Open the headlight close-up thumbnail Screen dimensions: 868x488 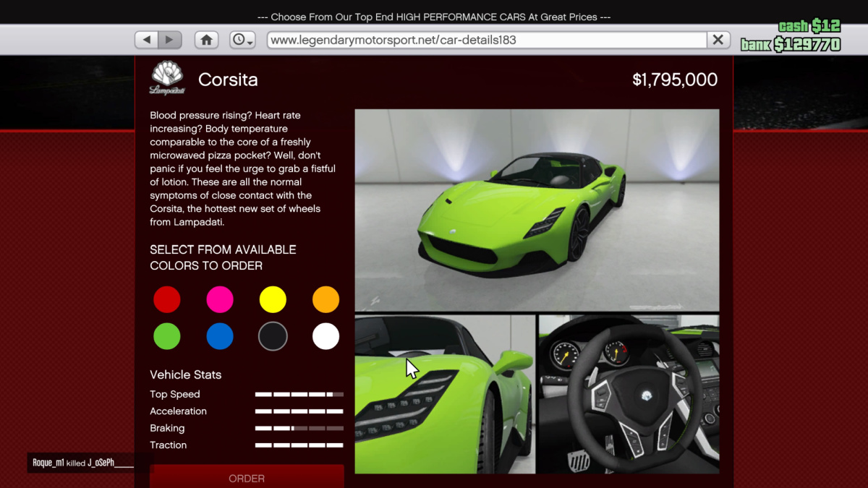445,394
